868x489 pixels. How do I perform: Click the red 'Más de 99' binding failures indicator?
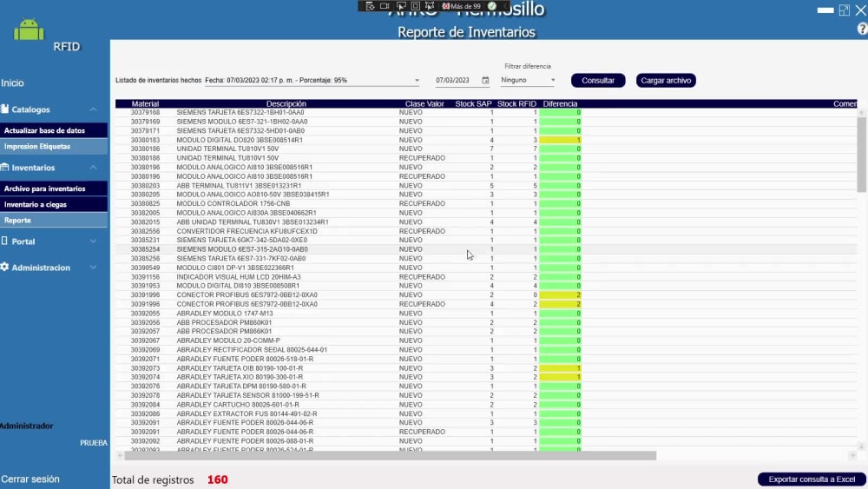(x=462, y=6)
